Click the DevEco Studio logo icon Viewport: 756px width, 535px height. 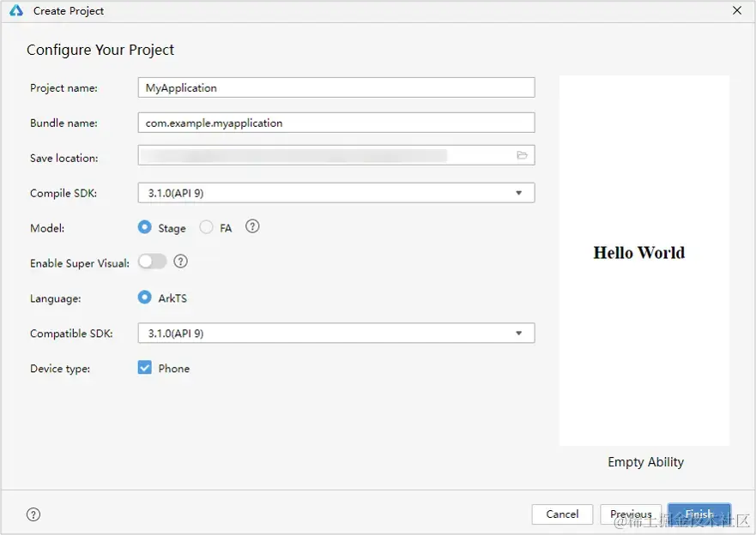point(16,10)
